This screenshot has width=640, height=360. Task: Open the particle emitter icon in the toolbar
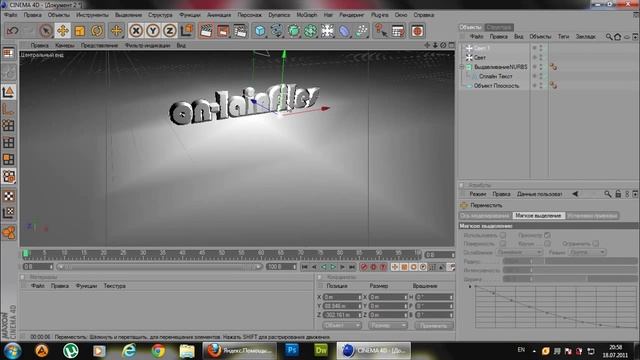[x=361, y=31]
